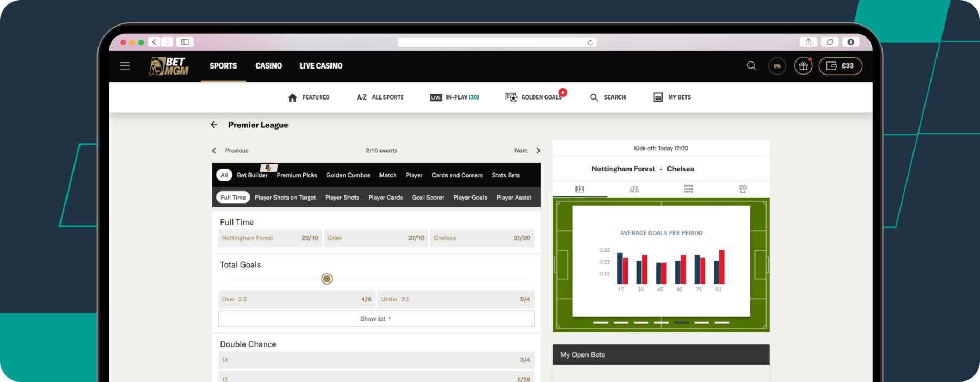Open browser downloads icon
The image size is (980, 382).
(x=850, y=42)
